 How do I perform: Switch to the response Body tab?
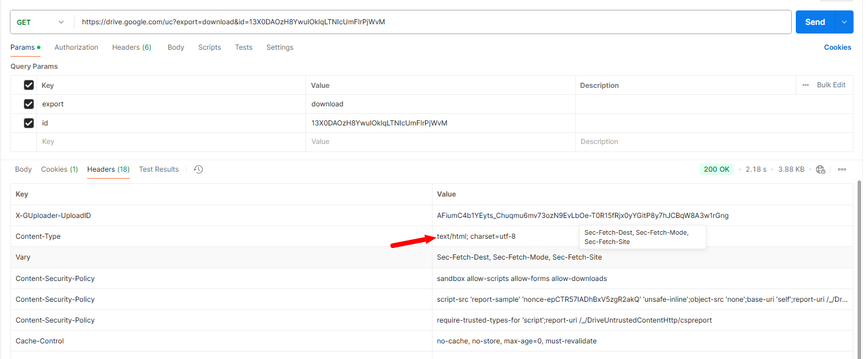coord(23,169)
